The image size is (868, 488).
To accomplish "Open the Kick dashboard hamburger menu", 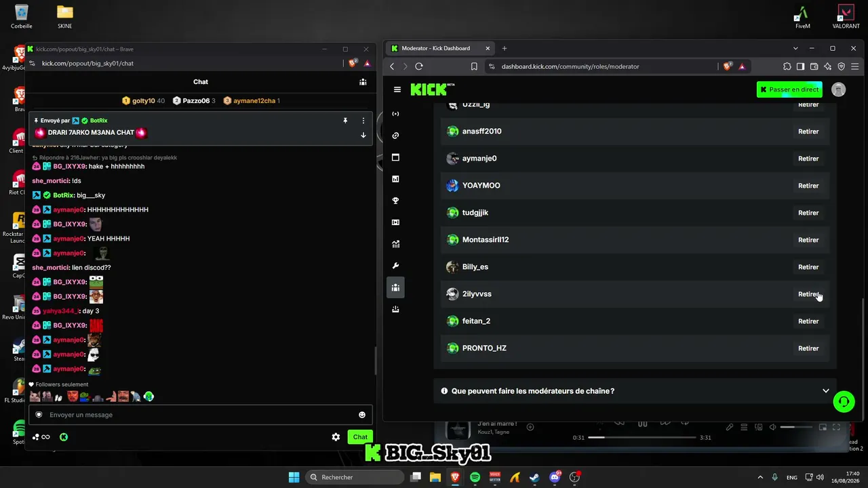I will click(x=397, y=89).
